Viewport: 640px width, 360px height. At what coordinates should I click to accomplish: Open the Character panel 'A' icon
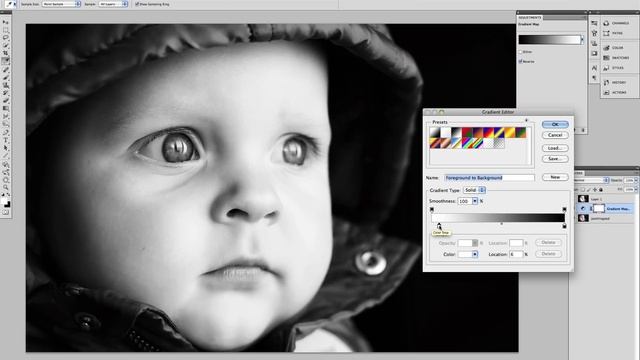pyautogui.click(x=594, y=68)
